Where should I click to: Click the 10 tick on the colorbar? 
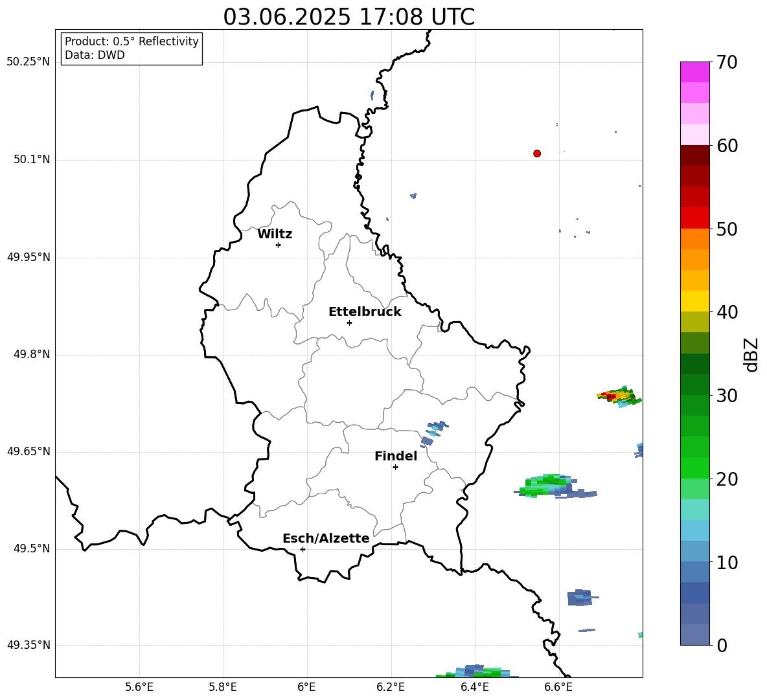click(x=726, y=562)
